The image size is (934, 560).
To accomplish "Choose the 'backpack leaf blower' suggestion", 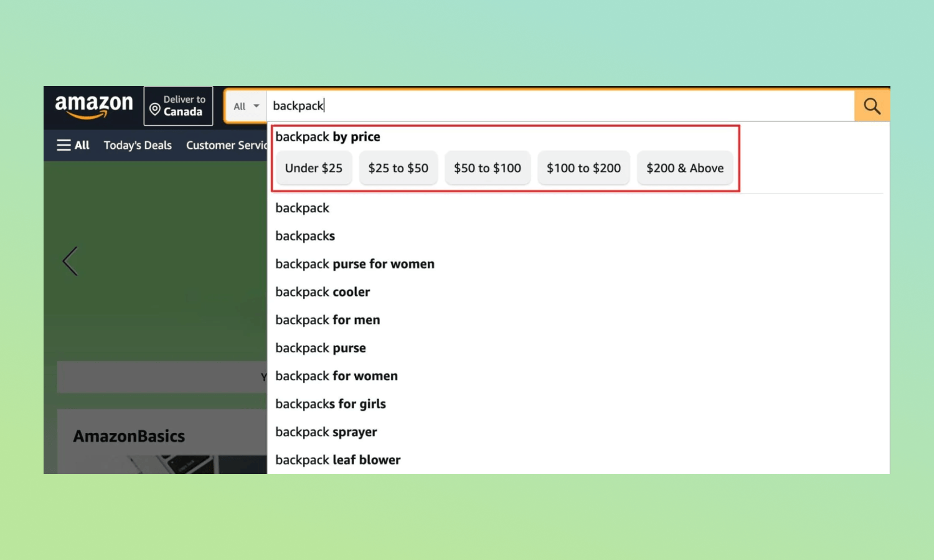I will tap(337, 460).
